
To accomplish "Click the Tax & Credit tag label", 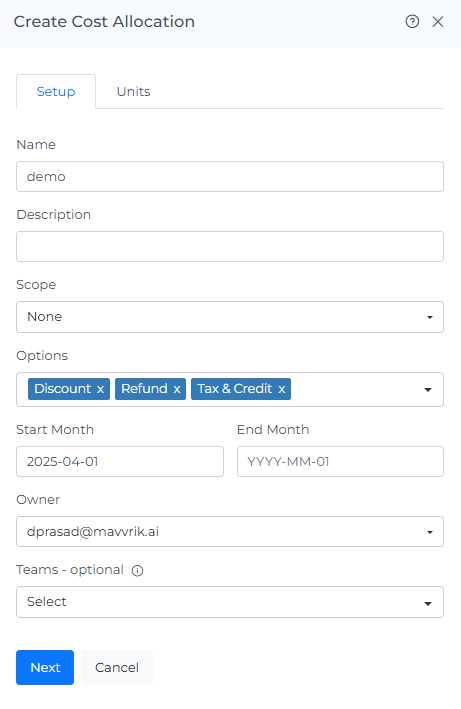I will tap(235, 389).
